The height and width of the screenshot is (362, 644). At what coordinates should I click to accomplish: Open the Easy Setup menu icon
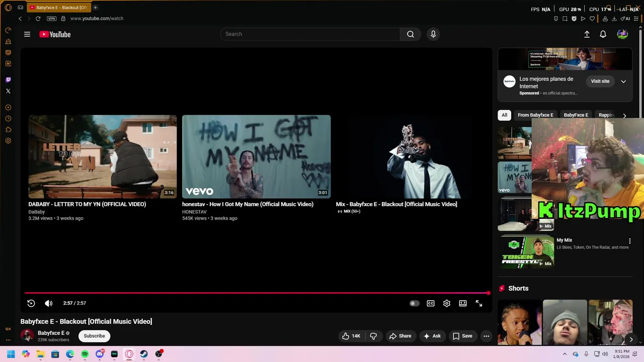(636, 19)
